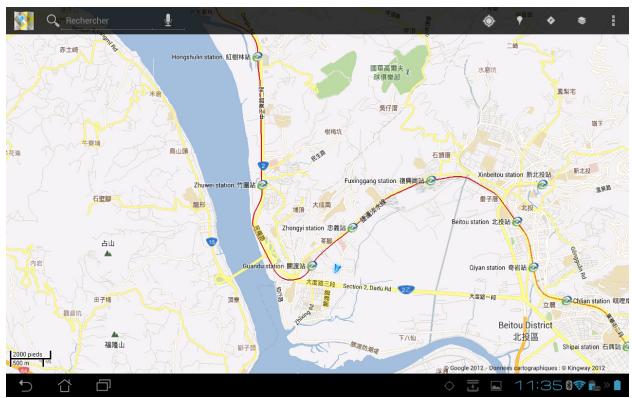Tap route 15 highway shield

pyautogui.click(x=212, y=242)
